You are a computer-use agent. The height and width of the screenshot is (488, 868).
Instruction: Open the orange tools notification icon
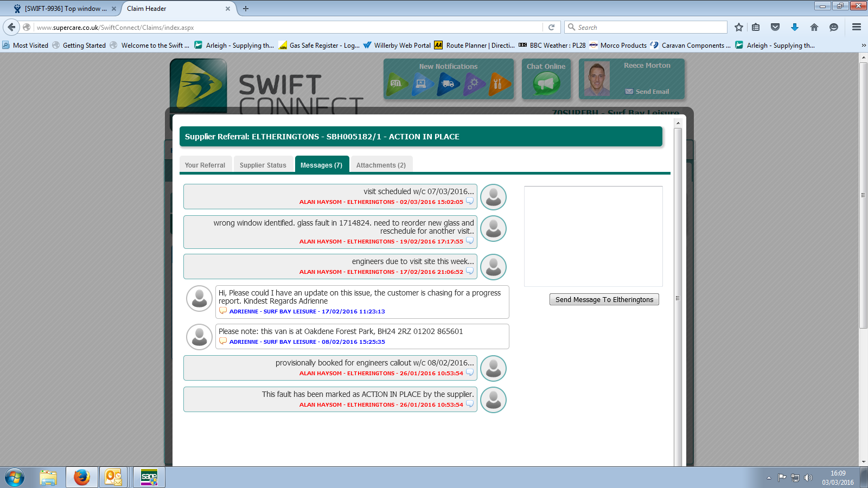pos(499,84)
